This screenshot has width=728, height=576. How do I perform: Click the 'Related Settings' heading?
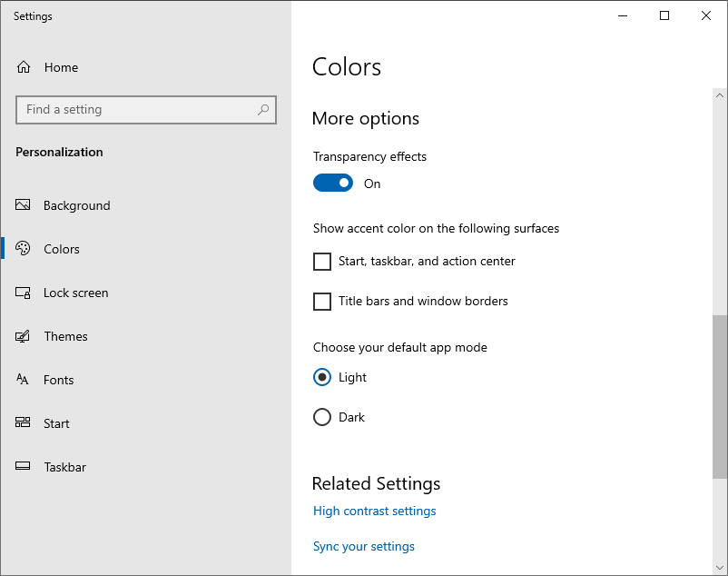(x=377, y=484)
